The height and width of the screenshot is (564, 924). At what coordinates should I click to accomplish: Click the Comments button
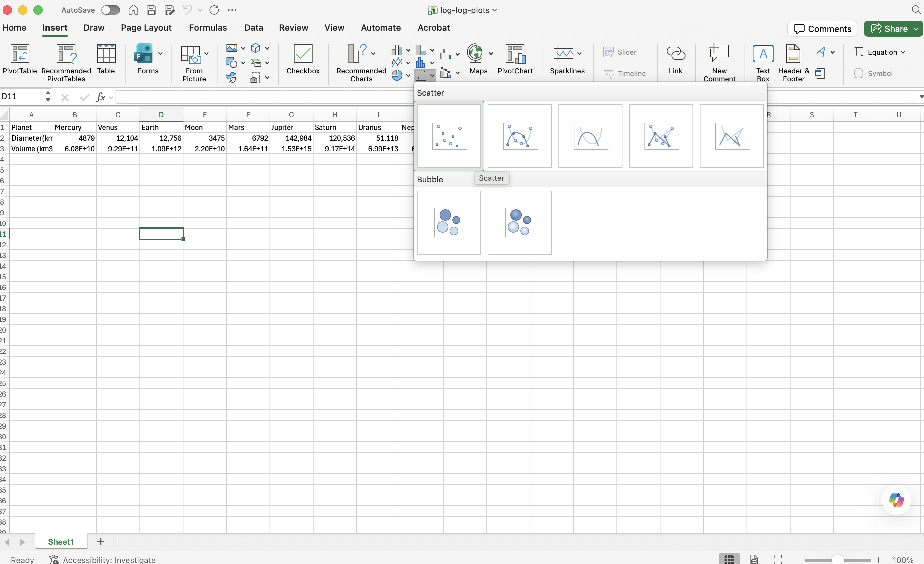[x=822, y=29]
